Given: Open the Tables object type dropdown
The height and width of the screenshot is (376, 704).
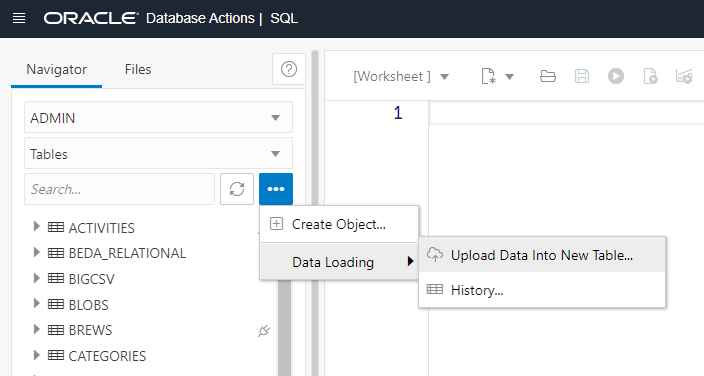Looking at the screenshot, I should pyautogui.click(x=158, y=154).
